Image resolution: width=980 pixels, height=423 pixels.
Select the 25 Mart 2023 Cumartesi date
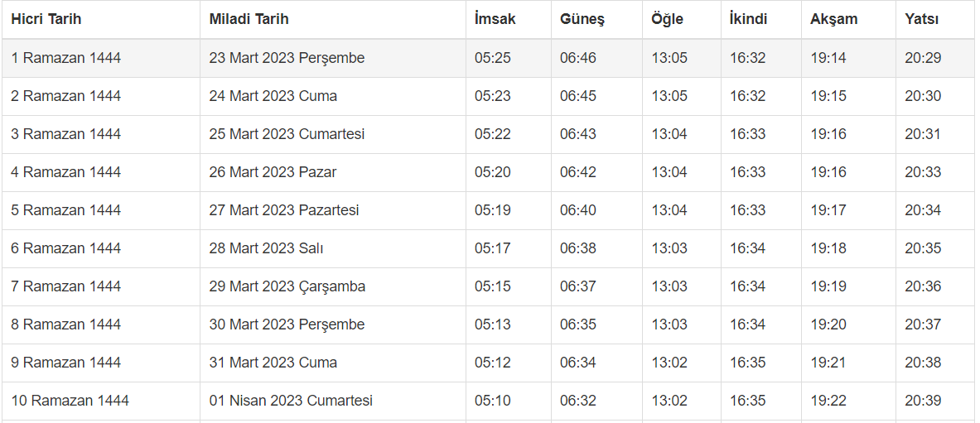(287, 134)
